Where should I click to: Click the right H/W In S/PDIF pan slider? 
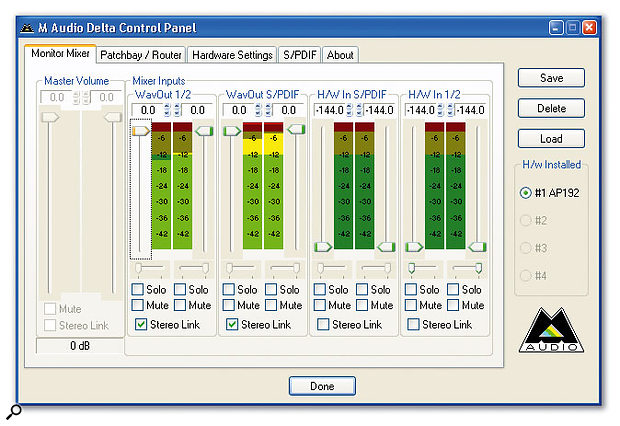(x=376, y=269)
